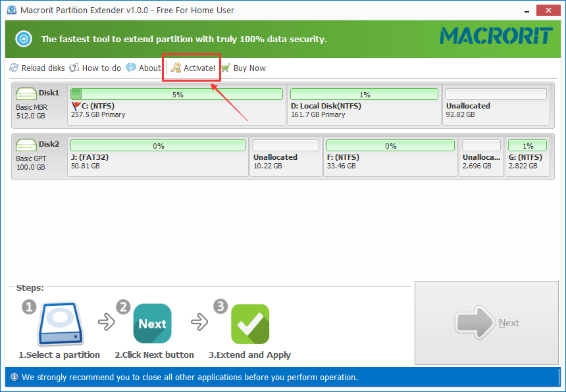The image size is (566, 392).
Task: Click the C: partition 5% usage bar
Action: (178, 94)
